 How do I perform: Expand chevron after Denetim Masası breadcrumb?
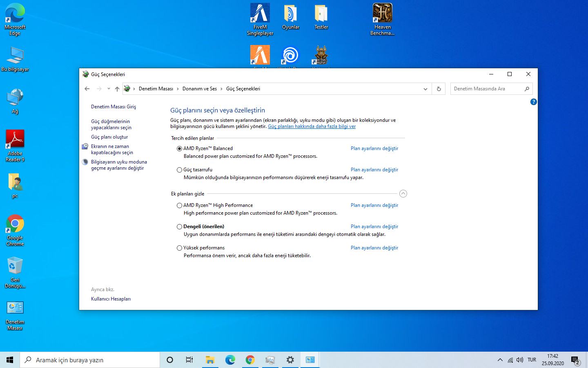[178, 89]
